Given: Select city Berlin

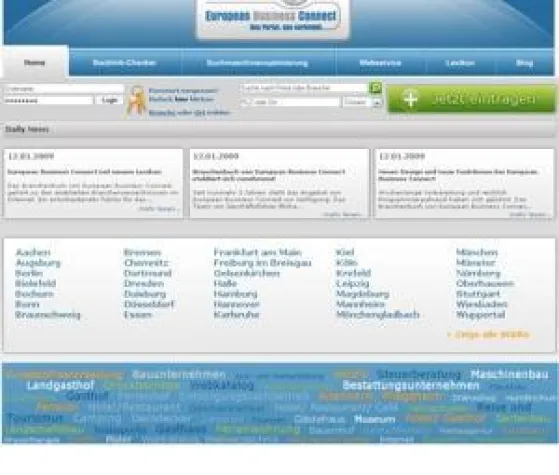Looking at the screenshot, I should pyautogui.click(x=29, y=274).
